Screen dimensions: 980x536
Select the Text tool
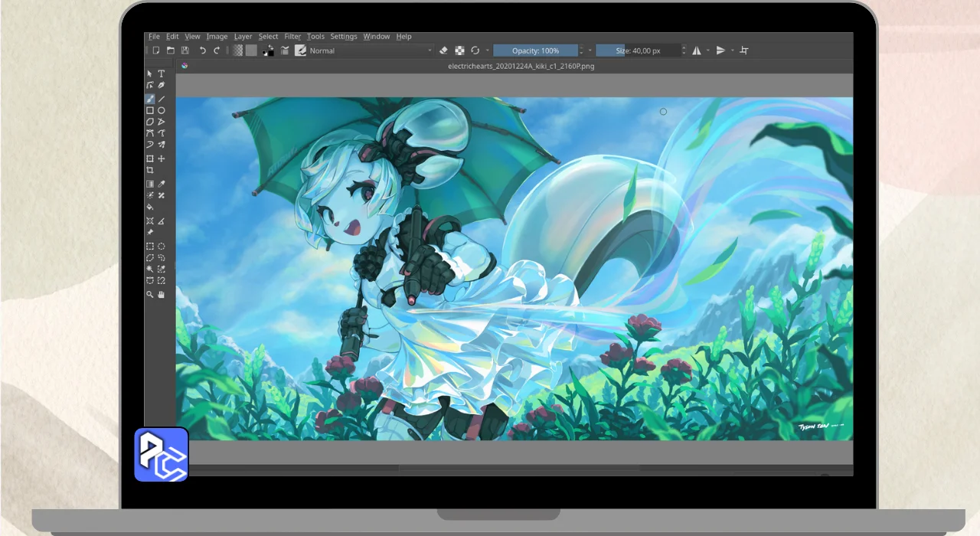162,74
